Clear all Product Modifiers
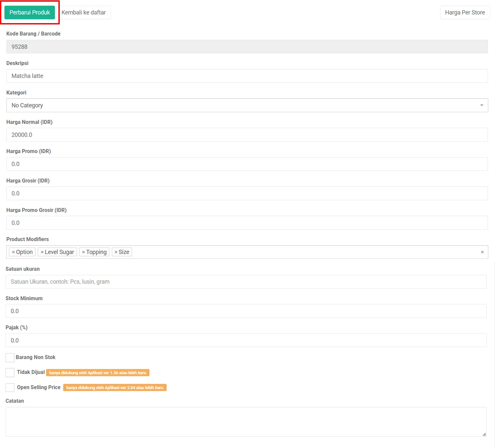 pos(482,252)
